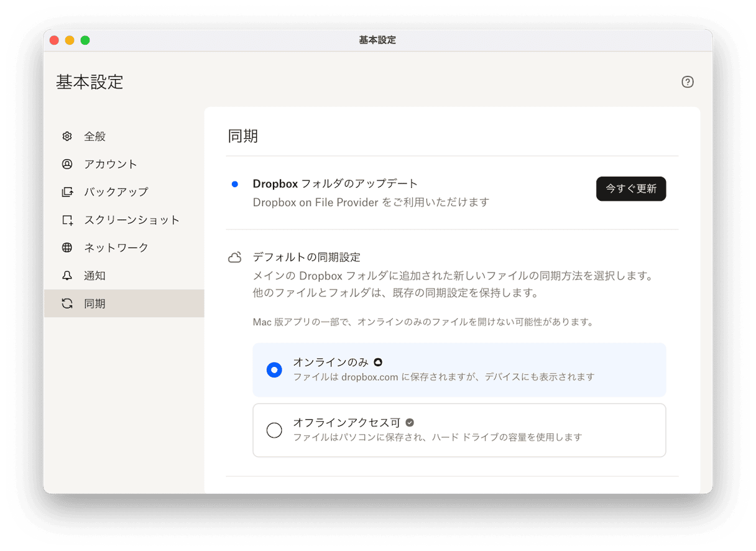Click the Backup icon in sidebar
756x551 pixels.
coord(67,192)
